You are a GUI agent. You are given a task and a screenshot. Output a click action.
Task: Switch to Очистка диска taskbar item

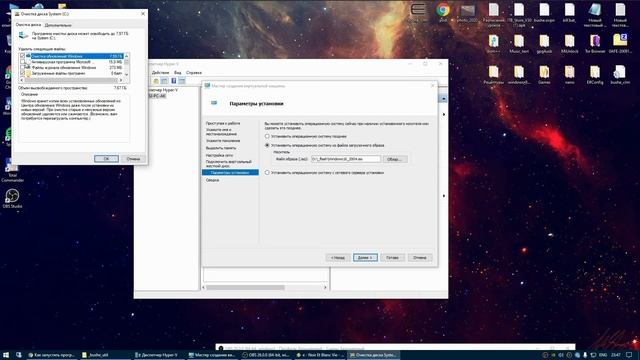click(374, 355)
